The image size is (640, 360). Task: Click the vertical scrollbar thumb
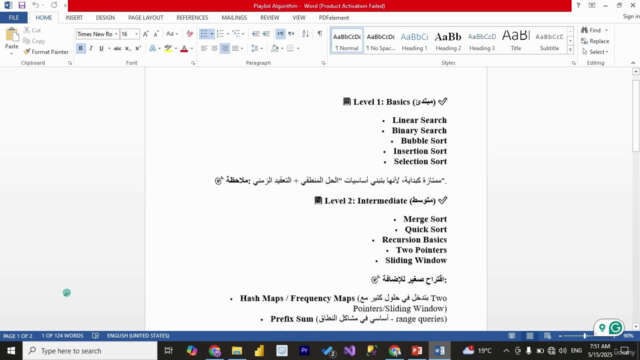pyautogui.click(x=636, y=116)
